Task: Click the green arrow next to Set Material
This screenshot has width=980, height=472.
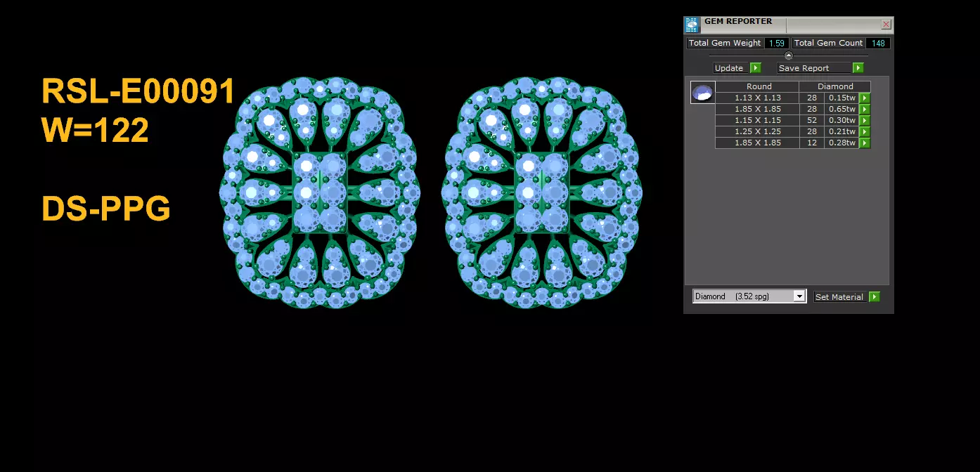Action: click(x=875, y=297)
